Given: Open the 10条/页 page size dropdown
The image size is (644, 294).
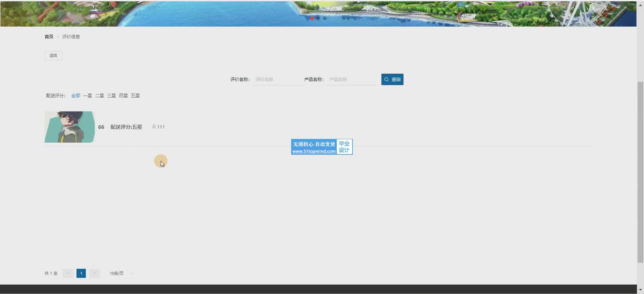Looking at the screenshot, I should 121,274.
